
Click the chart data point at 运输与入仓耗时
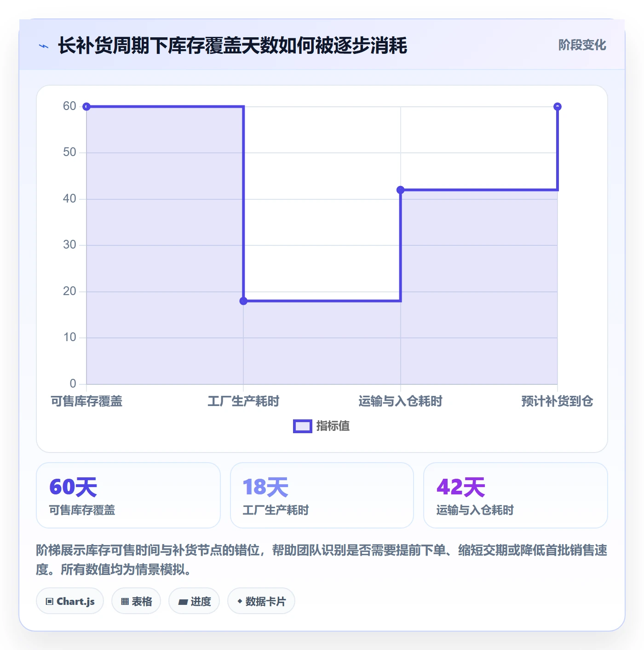click(401, 190)
